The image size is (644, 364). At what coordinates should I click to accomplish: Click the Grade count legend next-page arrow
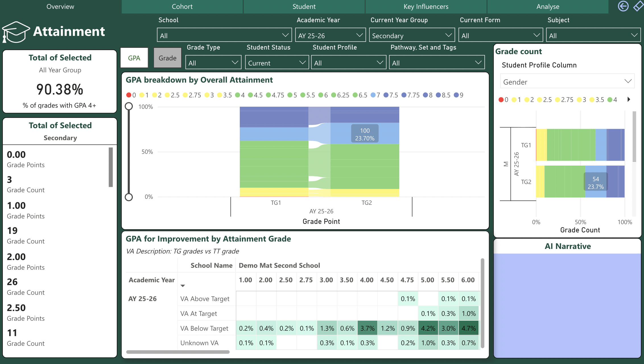(x=629, y=99)
